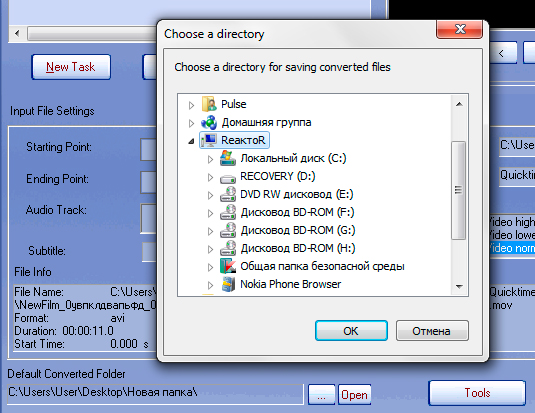Click the directory tree scroll down arrow
The image size is (535, 413).
click(x=459, y=287)
